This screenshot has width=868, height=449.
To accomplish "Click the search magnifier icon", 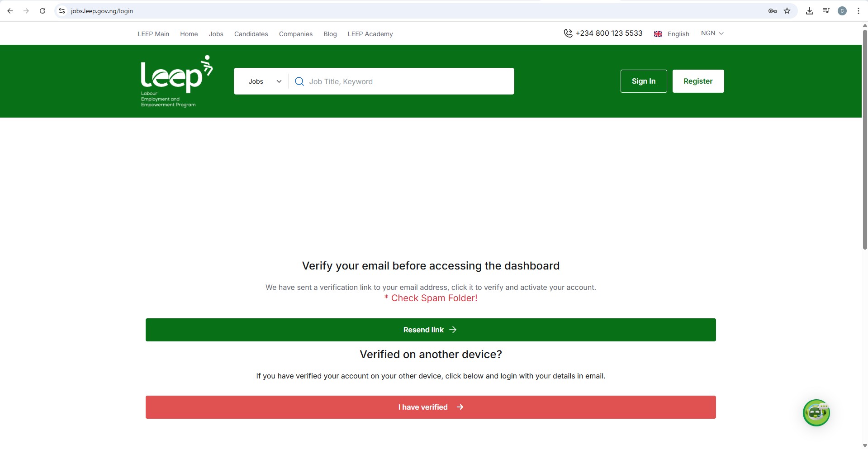I will (x=299, y=81).
